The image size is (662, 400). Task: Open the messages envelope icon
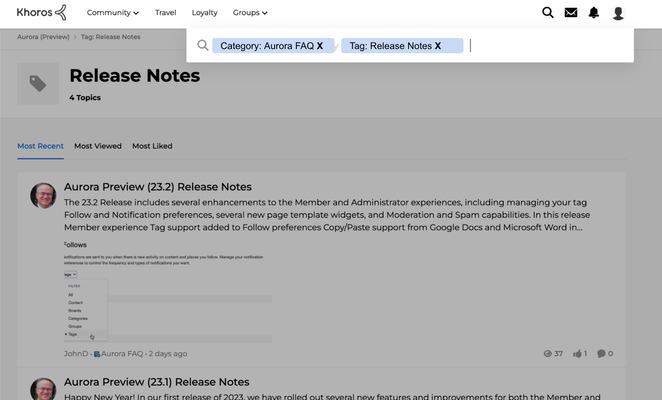[x=571, y=13]
